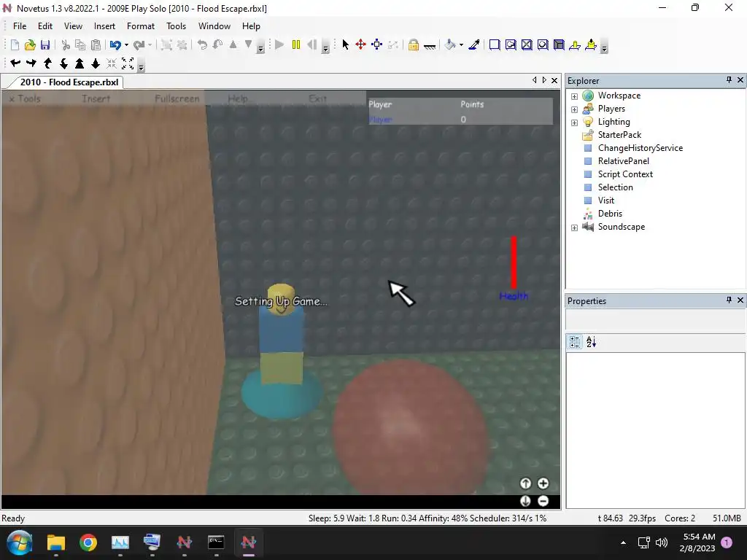Click the Studs surface tool icon
Screen dimensions: 747x560
tap(543, 44)
